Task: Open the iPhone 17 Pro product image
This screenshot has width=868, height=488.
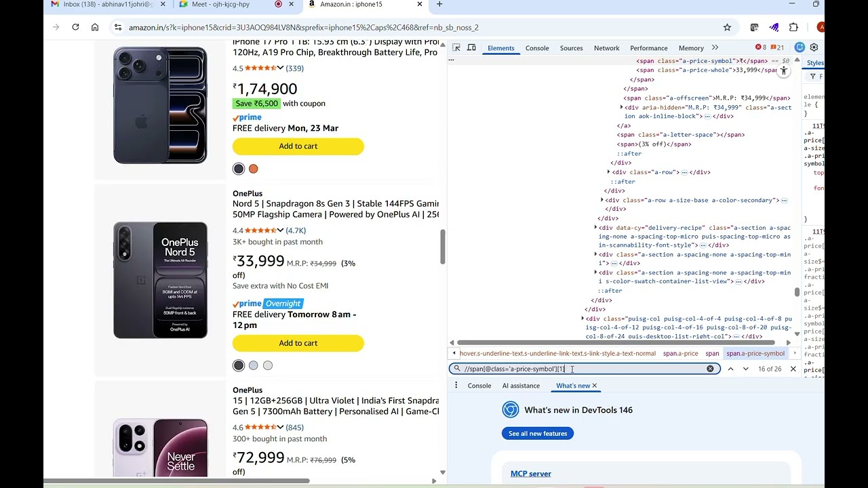Action: pos(160,105)
